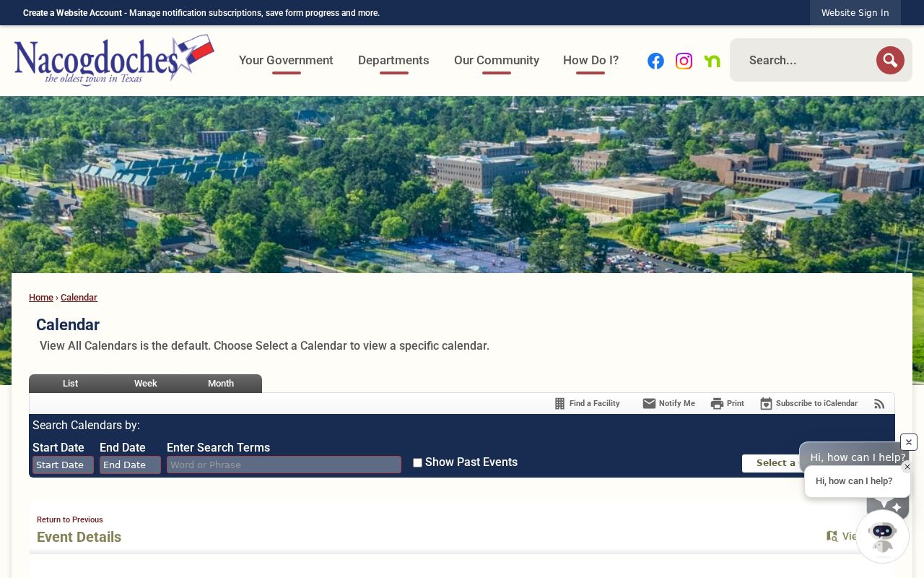
Task: Click the Calendar breadcrumb link
Action: (x=79, y=298)
